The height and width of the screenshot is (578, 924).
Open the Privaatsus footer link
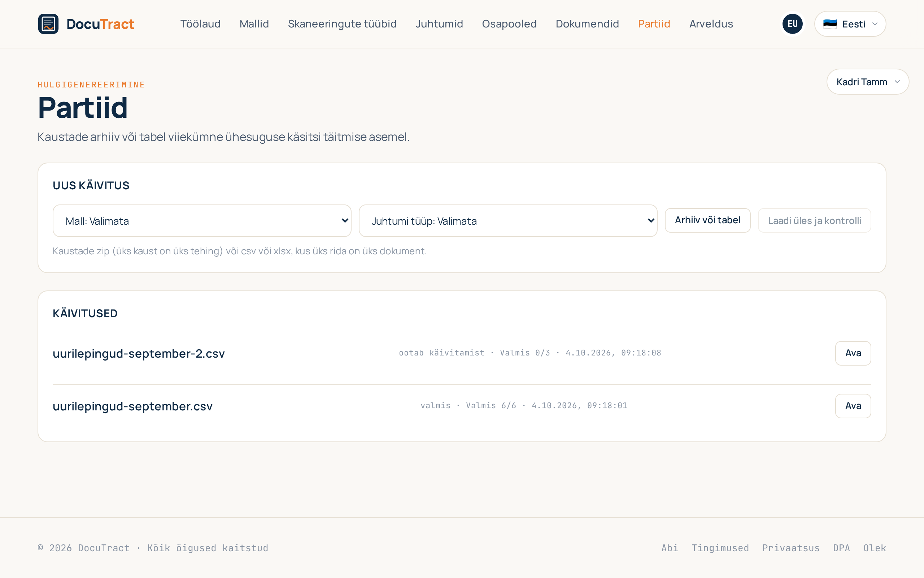(791, 548)
